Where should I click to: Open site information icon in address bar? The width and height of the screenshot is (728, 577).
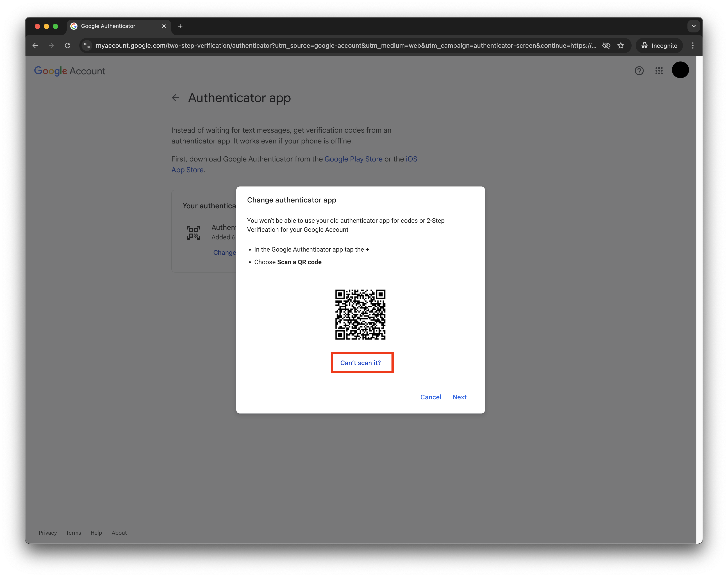[x=87, y=45]
